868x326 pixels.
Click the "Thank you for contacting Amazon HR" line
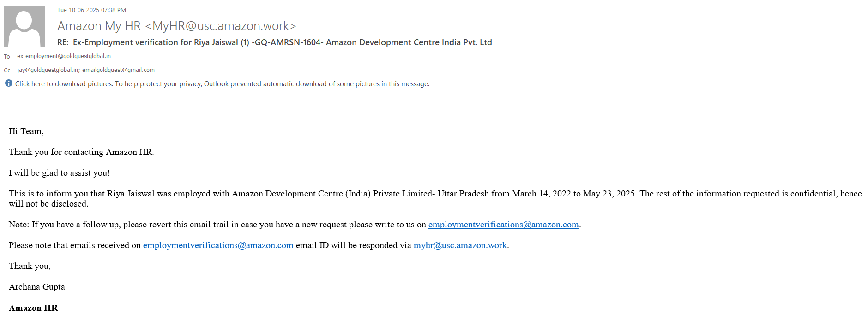81,152
